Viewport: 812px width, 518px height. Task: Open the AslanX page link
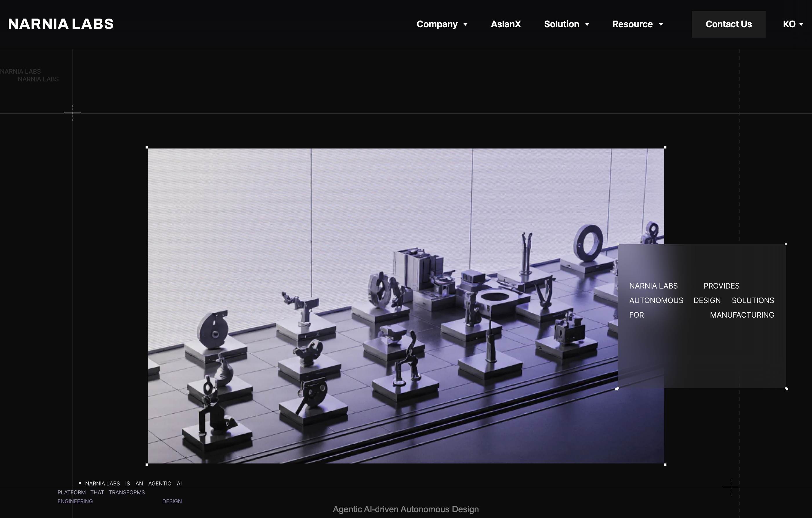tap(505, 24)
